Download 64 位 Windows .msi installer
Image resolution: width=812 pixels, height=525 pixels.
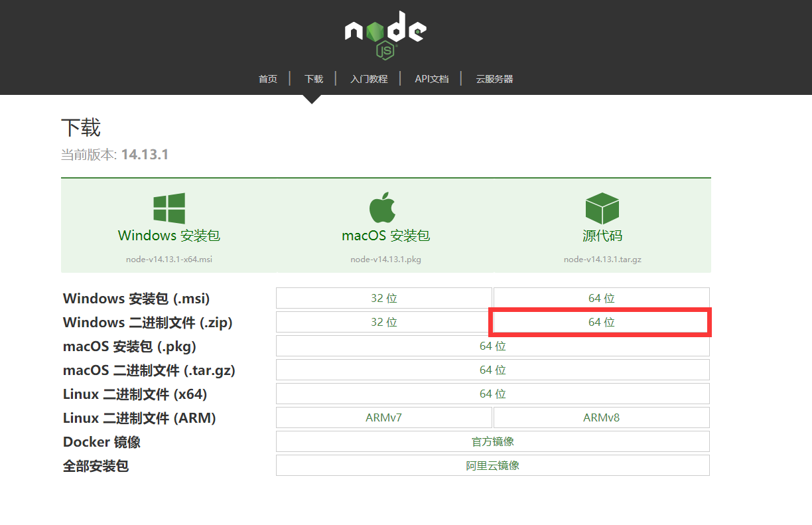[x=602, y=298]
